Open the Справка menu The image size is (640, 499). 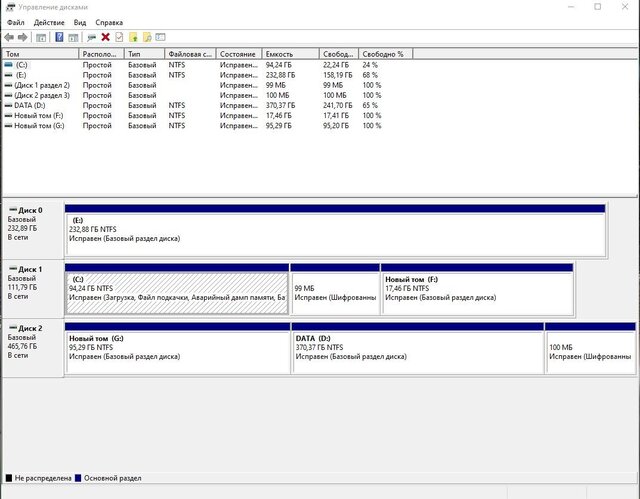coord(109,22)
